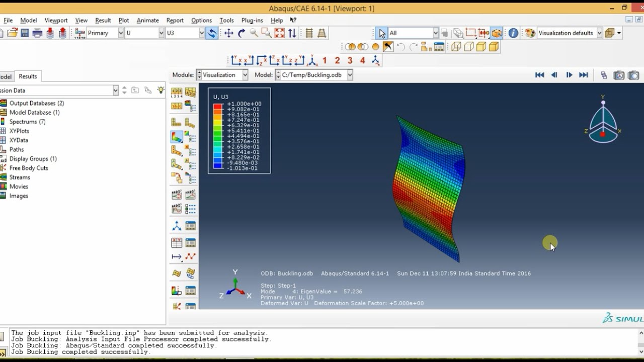
Task: Open a database with the folder icon
Action: (12, 33)
